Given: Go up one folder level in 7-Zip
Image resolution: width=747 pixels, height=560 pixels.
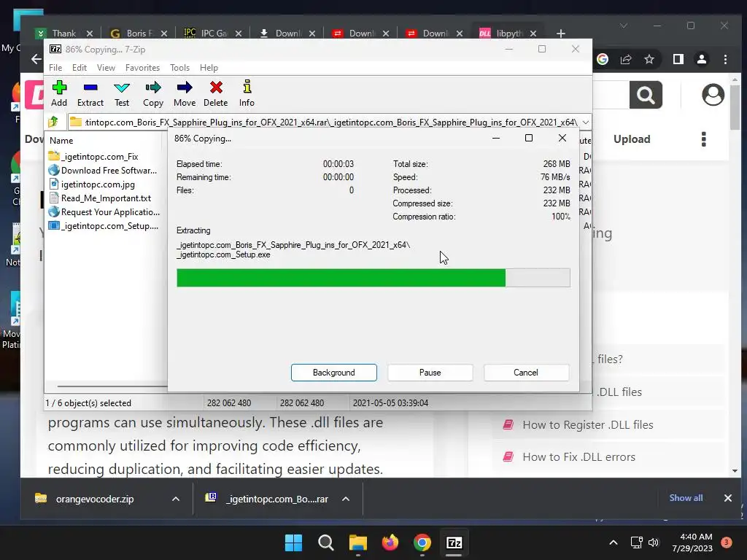Looking at the screenshot, I should click(53, 122).
